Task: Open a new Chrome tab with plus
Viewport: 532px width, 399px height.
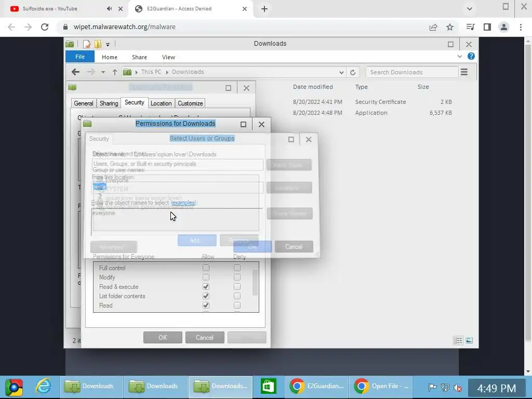Action: click(264, 9)
